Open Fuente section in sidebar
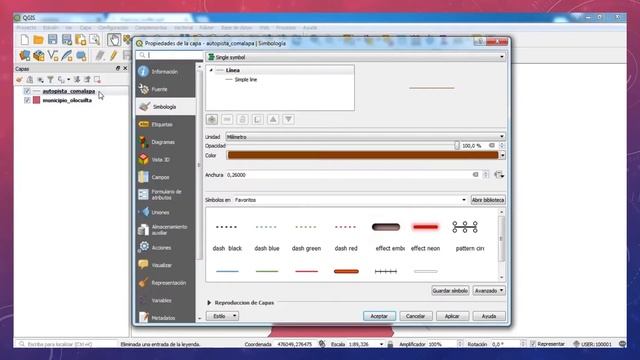 165,89
